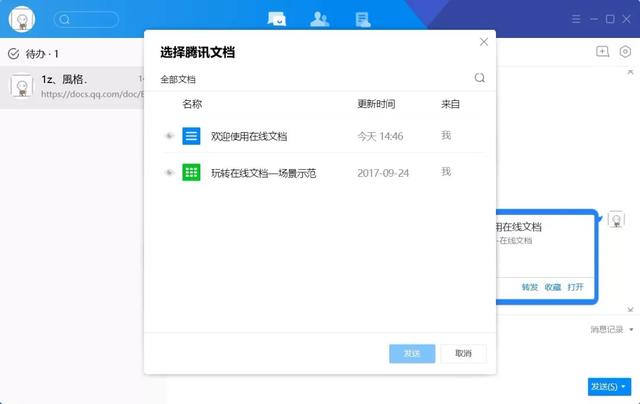Click the 来自 column header
Image resolution: width=640 pixels, height=404 pixels.
[450, 104]
